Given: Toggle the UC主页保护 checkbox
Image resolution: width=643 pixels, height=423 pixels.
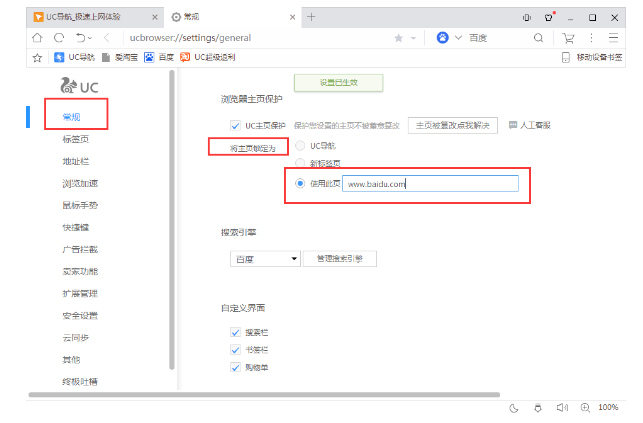Looking at the screenshot, I should tap(235, 125).
